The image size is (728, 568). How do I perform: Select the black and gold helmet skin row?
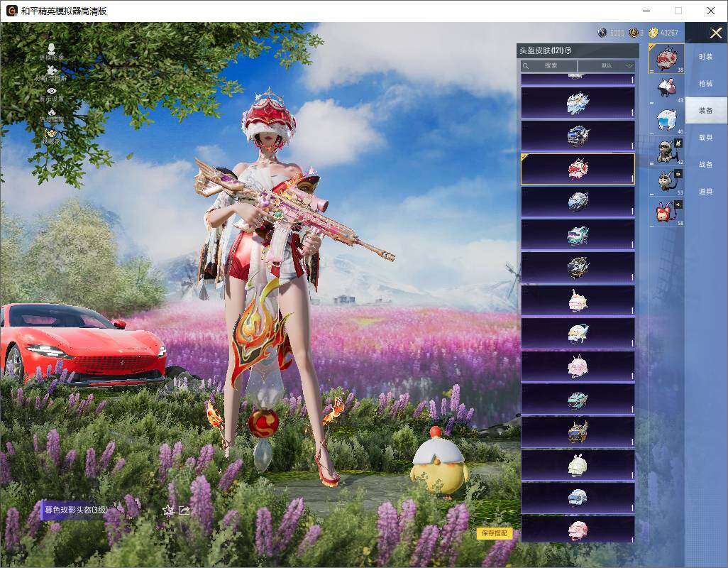578,268
